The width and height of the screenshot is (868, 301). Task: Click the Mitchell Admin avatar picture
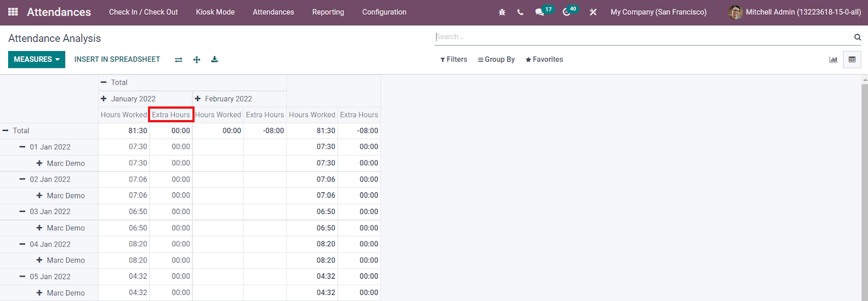[735, 12]
